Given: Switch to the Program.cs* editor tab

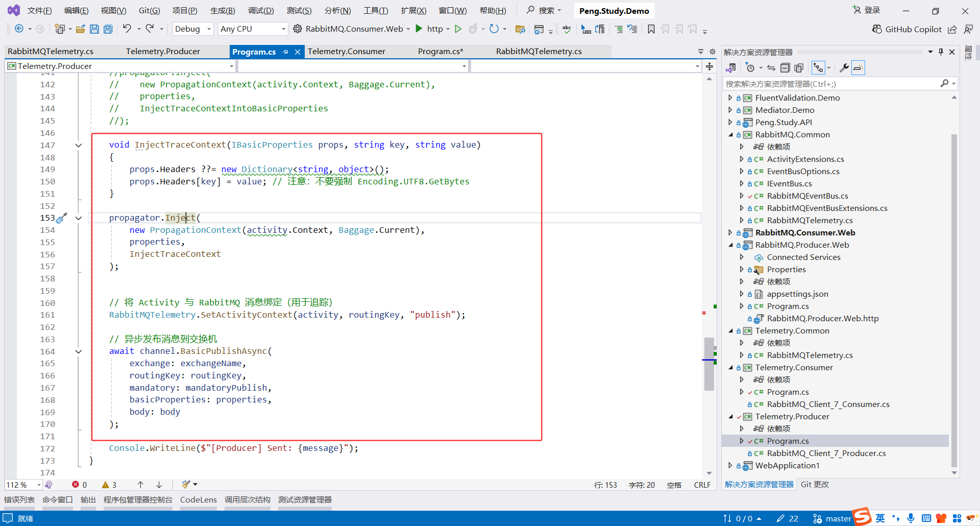Looking at the screenshot, I should 440,52.
